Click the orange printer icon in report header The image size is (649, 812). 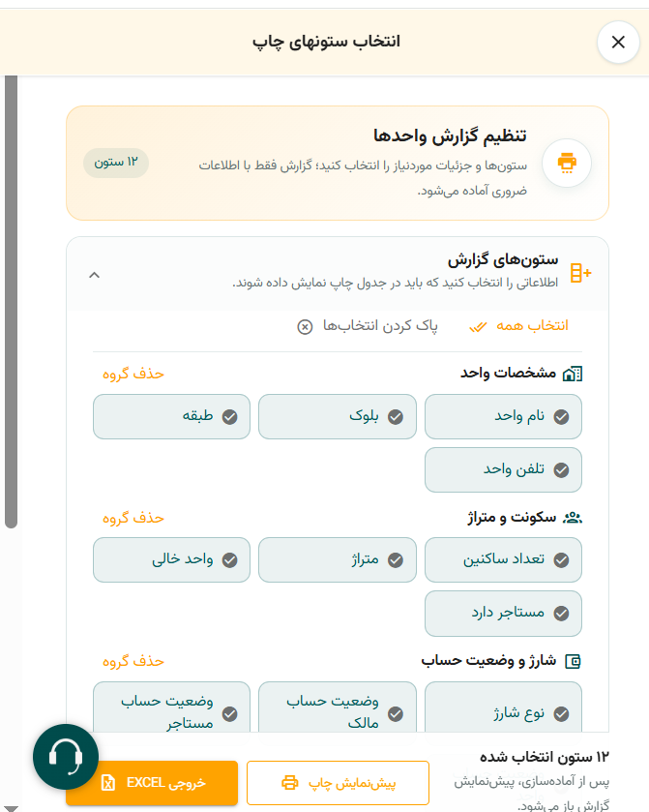(x=567, y=163)
